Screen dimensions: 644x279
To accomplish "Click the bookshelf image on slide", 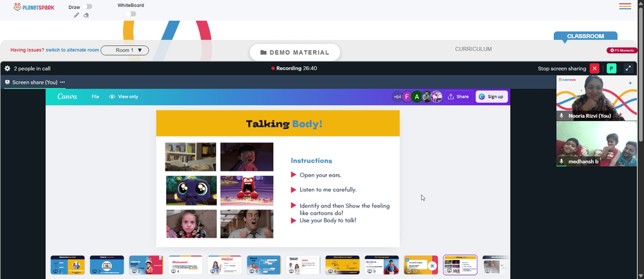I will (x=191, y=157).
